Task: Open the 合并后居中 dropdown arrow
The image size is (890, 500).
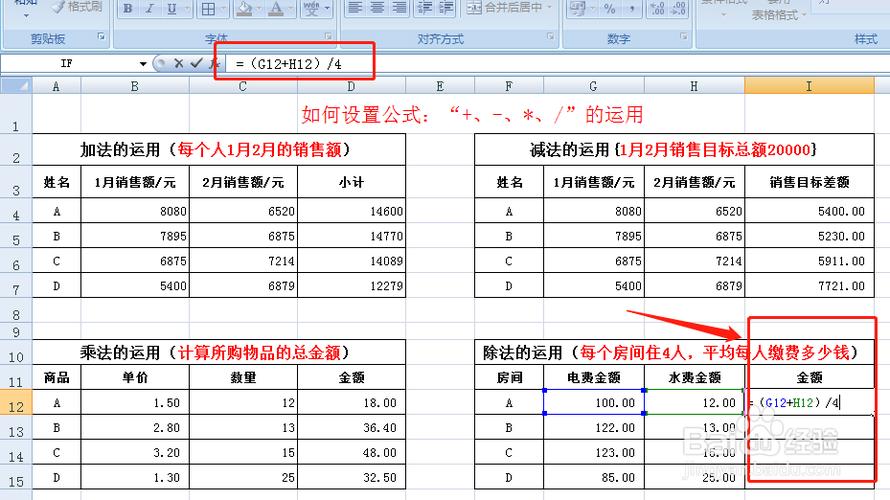Action: (549, 8)
